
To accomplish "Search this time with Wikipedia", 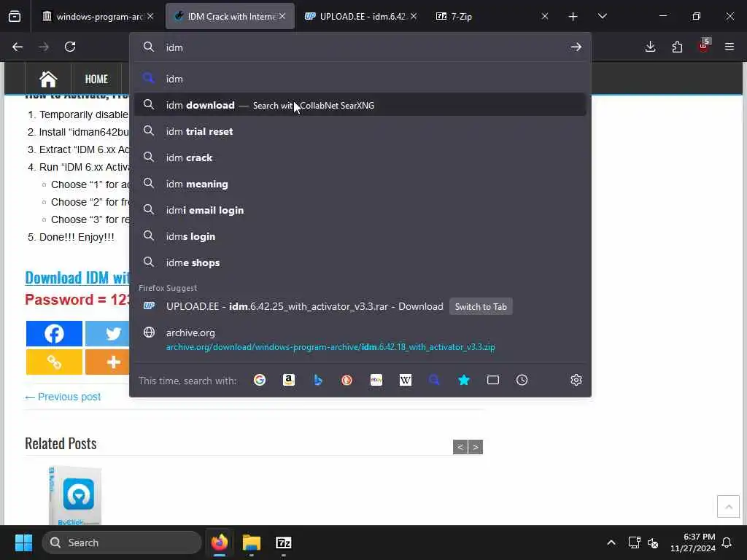I will [x=406, y=380].
